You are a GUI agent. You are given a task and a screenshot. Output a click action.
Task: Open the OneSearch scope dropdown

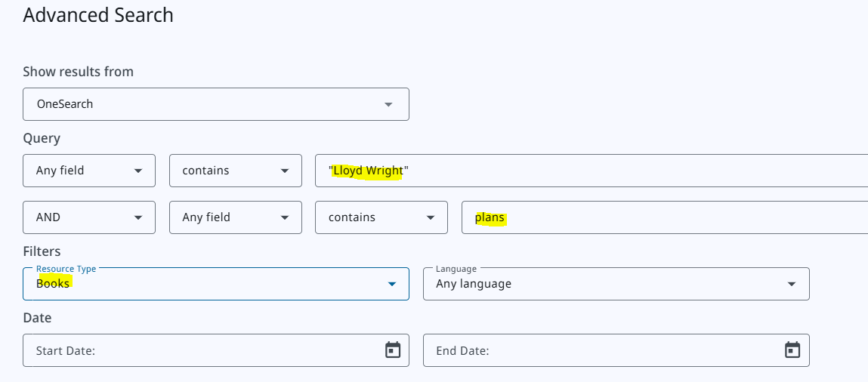tap(216, 104)
